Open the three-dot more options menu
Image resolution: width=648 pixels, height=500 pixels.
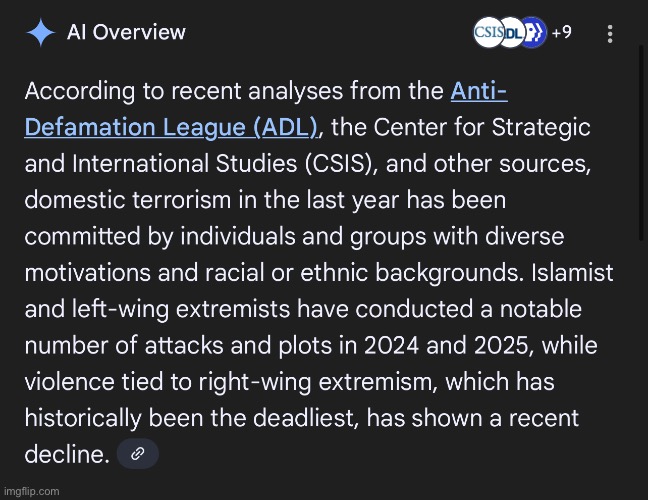click(x=611, y=33)
